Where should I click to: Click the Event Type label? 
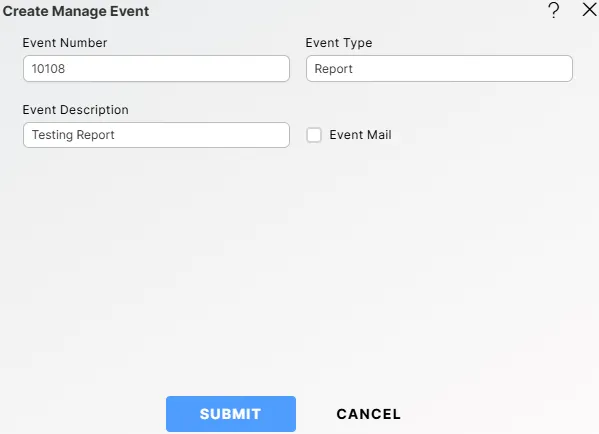338,43
